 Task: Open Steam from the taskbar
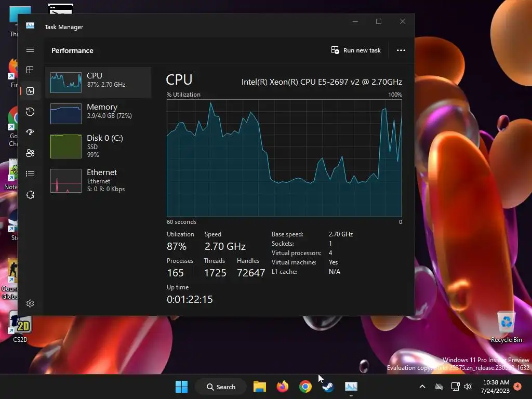click(328, 387)
